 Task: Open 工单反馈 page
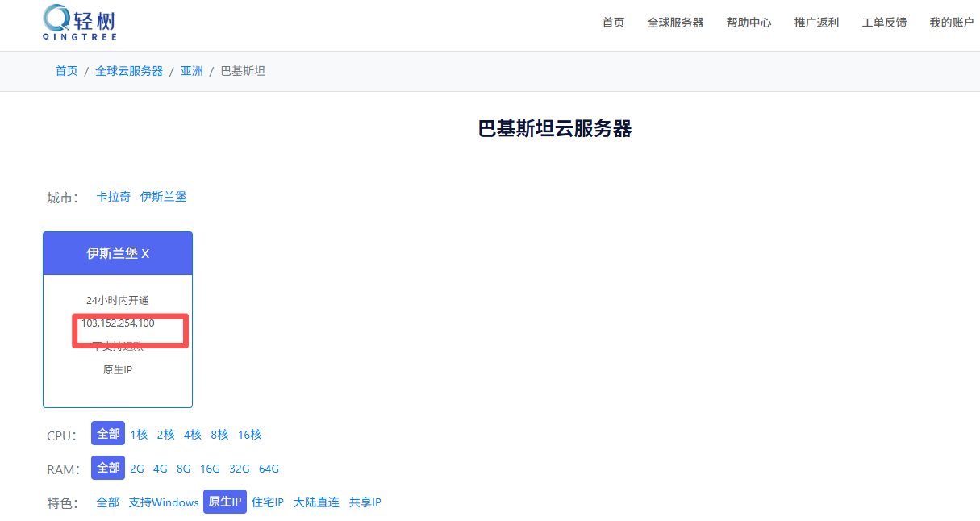point(884,23)
